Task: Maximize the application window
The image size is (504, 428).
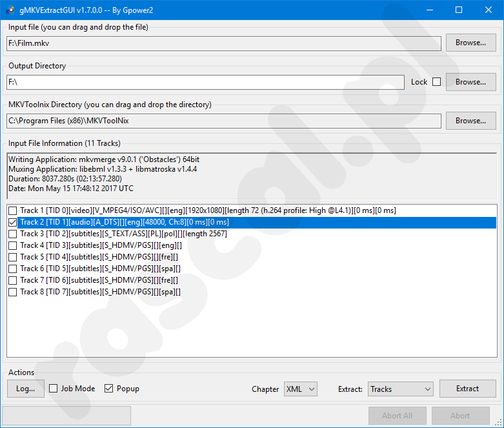Action: [x=459, y=10]
